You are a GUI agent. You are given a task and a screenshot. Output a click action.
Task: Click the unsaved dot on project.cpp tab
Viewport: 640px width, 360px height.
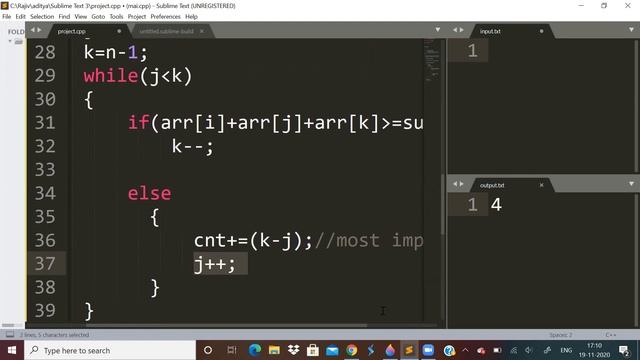pyautogui.click(x=119, y=31)
